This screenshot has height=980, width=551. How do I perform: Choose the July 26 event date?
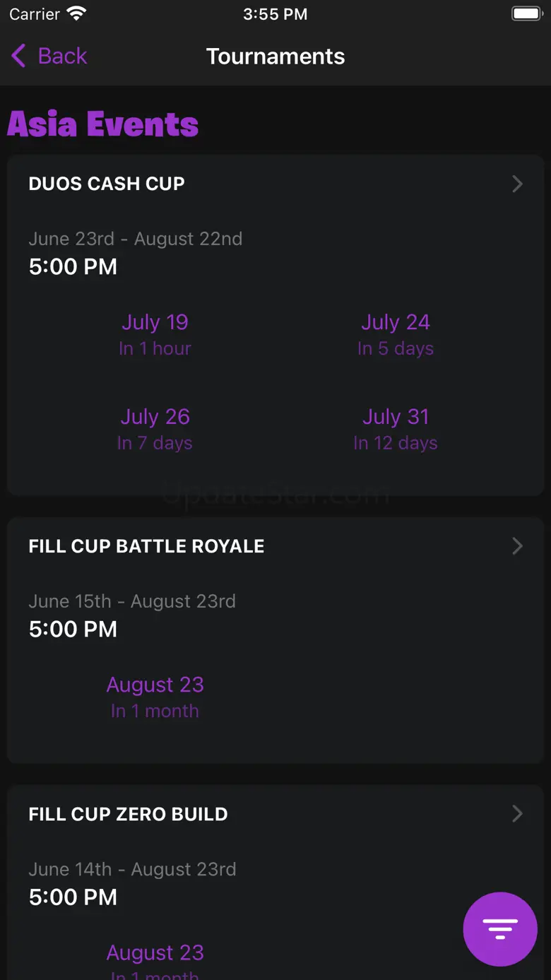[155, 429]
